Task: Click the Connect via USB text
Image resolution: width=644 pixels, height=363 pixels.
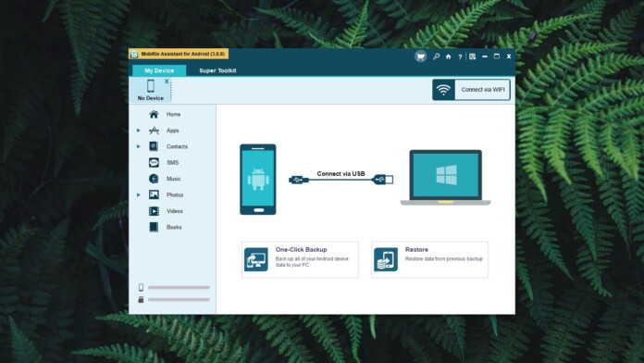Action: (341, 173)
